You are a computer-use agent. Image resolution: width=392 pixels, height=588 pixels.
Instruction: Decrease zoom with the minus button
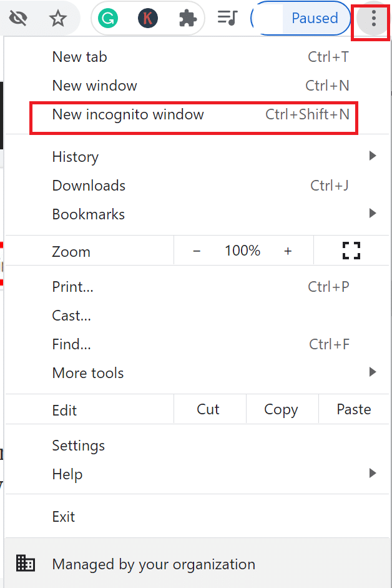tap(197, 251)
